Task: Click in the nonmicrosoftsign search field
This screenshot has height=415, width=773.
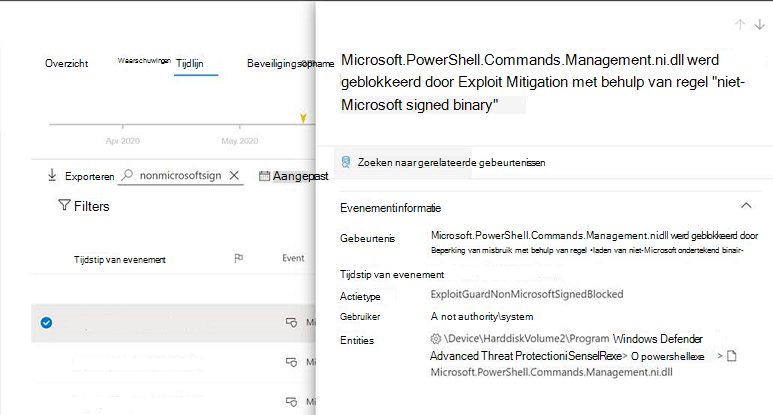Action: click(180, 175)
